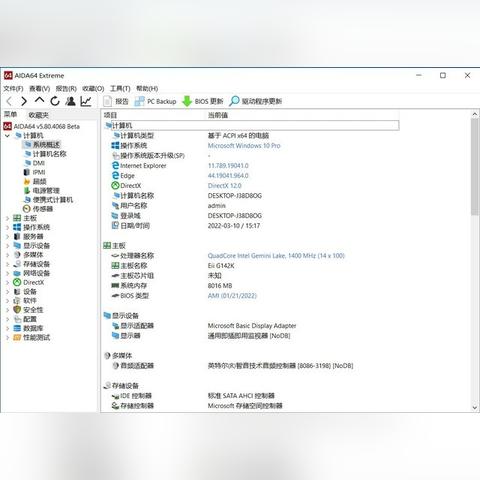This screenshot has height=480, width=480.
Task: Open the DirectX 12.0 link
Action: (224, 186)
